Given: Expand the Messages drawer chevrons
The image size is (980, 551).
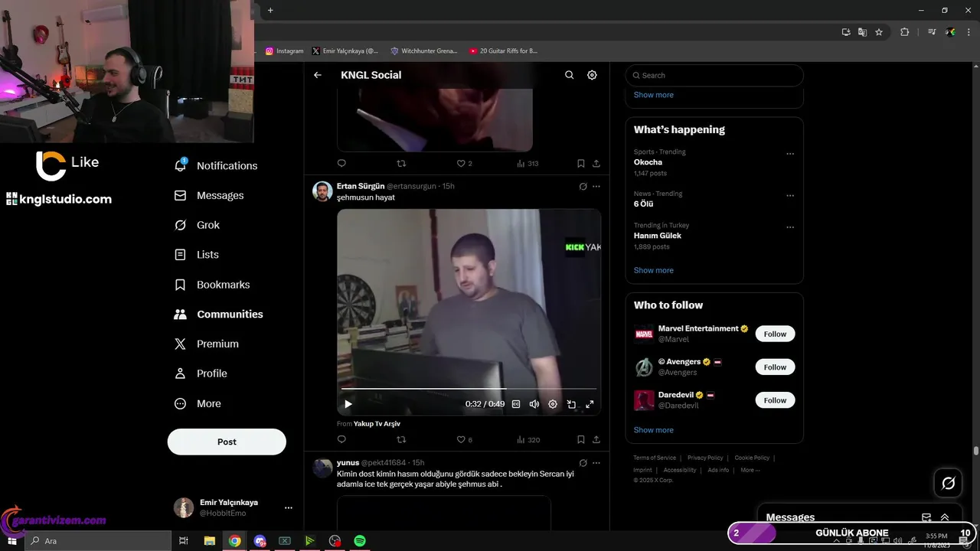Looking at the screenshot, I should 945,517.
